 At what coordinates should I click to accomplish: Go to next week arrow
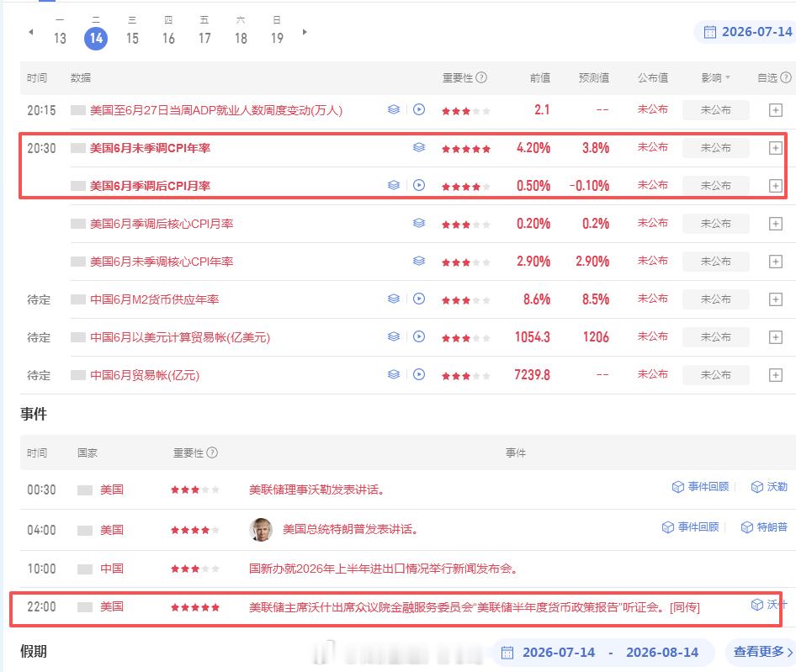[x=305, y=32]
